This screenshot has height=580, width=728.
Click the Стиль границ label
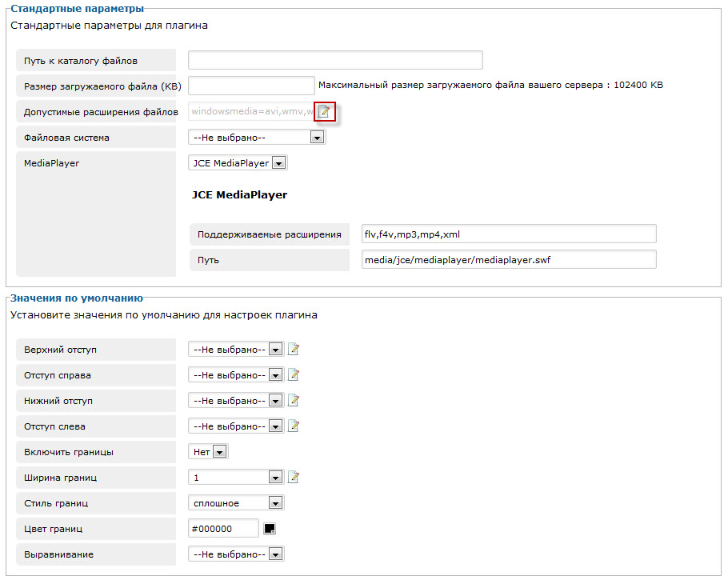56,503
